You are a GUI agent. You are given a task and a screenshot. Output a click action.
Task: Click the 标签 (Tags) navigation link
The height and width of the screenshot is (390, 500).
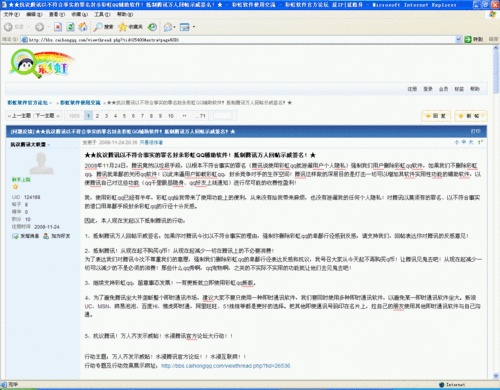point(459,89)
